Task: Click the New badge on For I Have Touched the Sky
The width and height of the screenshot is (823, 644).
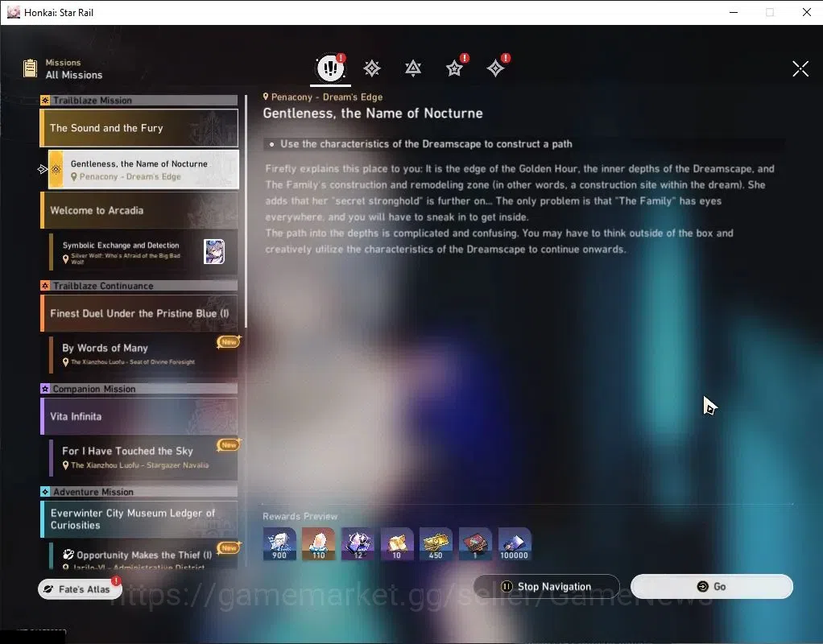Action: (229, 445)
